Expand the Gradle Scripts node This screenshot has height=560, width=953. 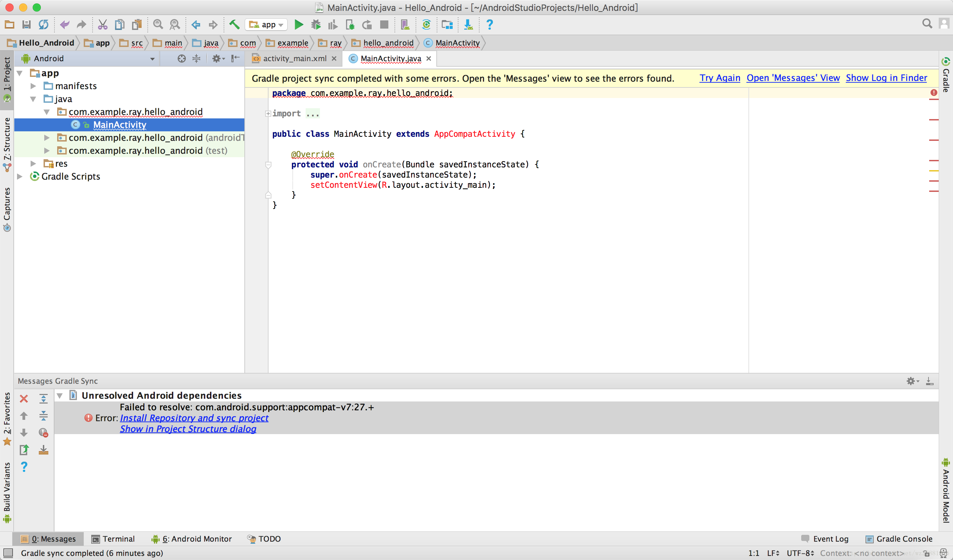20,177
